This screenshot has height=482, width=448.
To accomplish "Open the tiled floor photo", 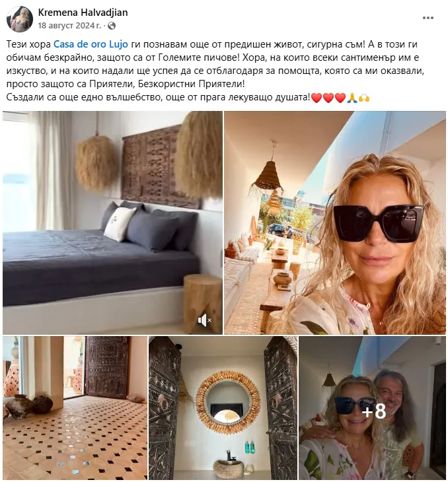I will [x=75, y=408].
